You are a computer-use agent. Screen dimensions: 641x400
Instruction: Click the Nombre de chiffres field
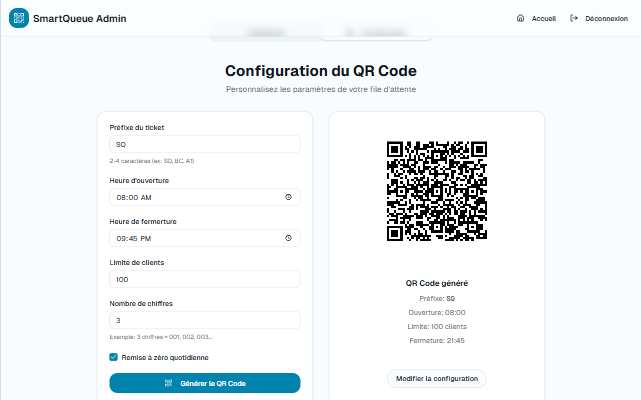(x=204, y=320)
